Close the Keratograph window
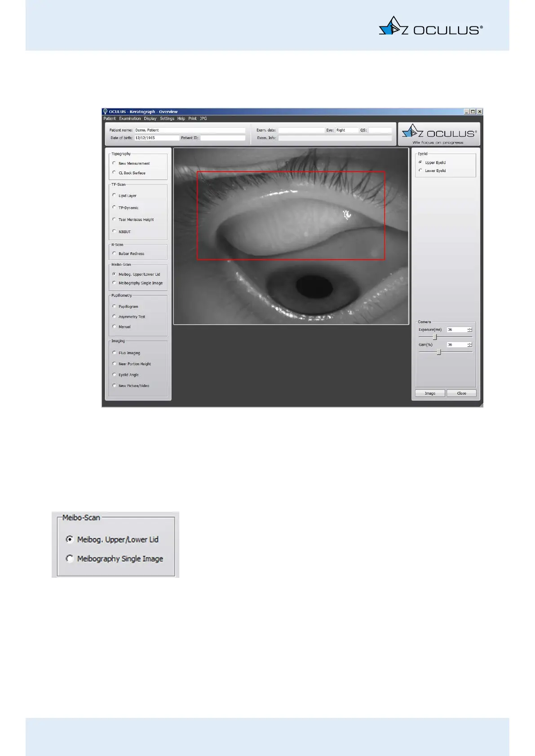535x756 pixels. [480, 111]
